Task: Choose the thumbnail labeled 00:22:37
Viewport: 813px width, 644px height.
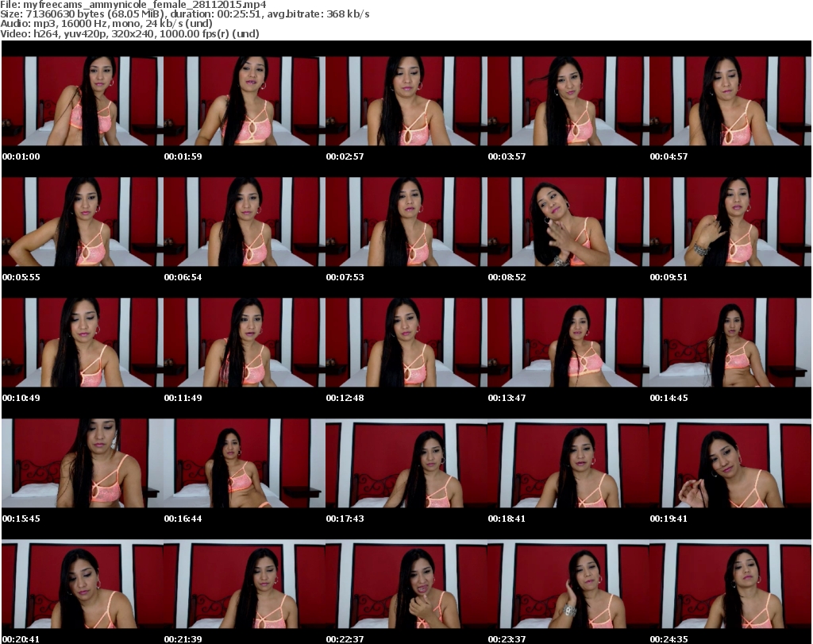Action: (x=406, y=584)
